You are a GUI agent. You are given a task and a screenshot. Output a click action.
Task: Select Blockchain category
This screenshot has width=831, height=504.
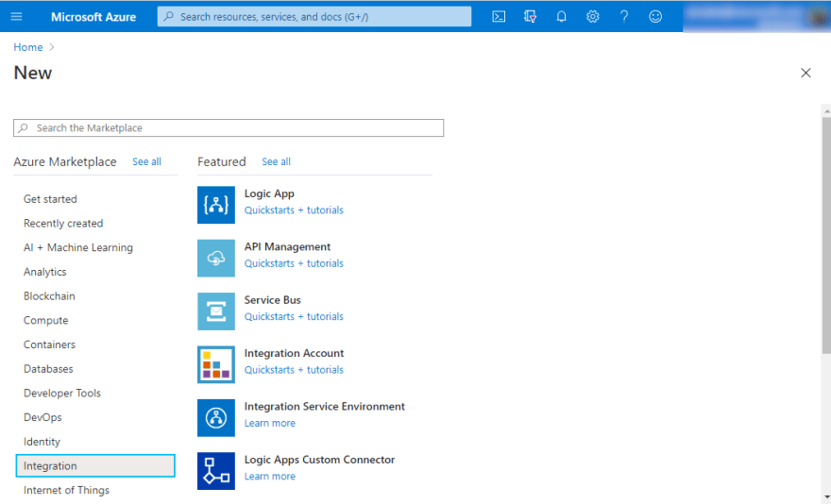click(49, 296)
